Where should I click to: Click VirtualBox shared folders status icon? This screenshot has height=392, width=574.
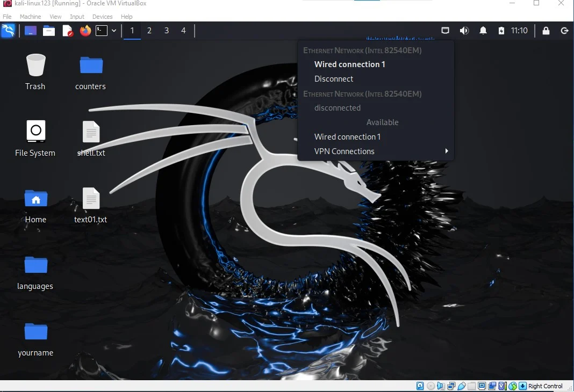471,386
